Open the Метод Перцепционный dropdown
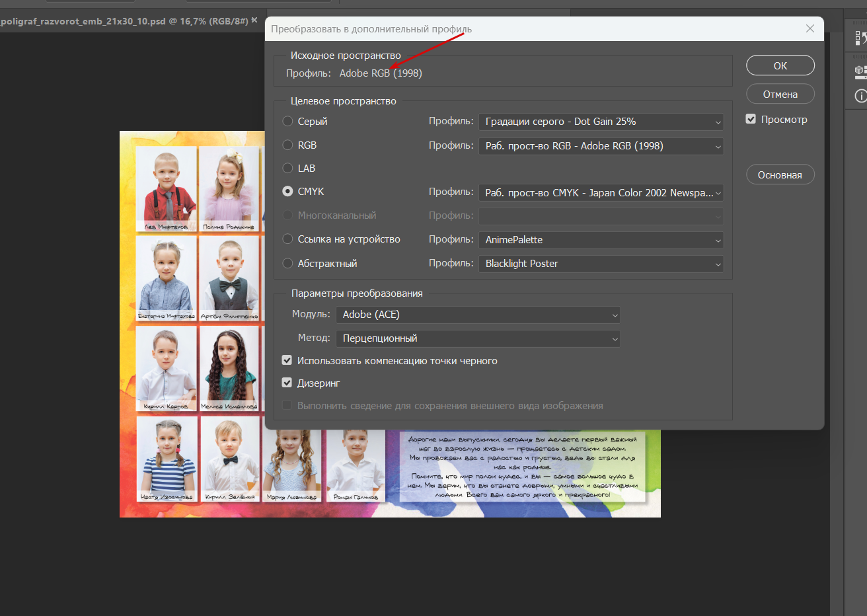867x616 pixels. pyautogui.click(x=478, y=338)
